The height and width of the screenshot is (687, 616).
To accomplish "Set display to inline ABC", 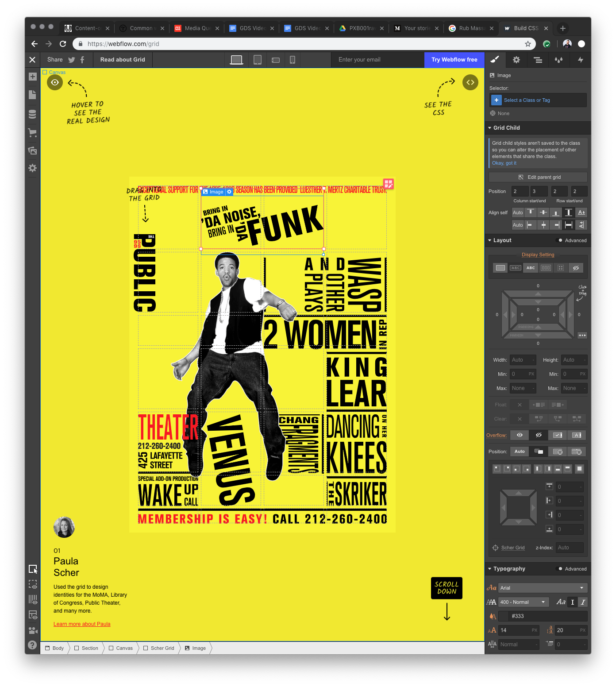I will 531,268.
